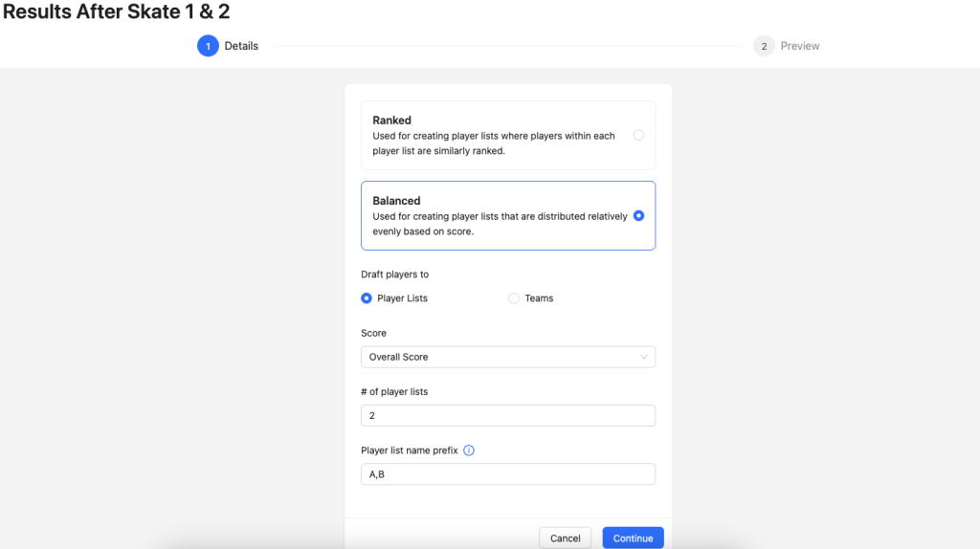This screenshot has height=549, width=980.
Task: Click the Balanced card description text
Action: (x=499, y=224)
